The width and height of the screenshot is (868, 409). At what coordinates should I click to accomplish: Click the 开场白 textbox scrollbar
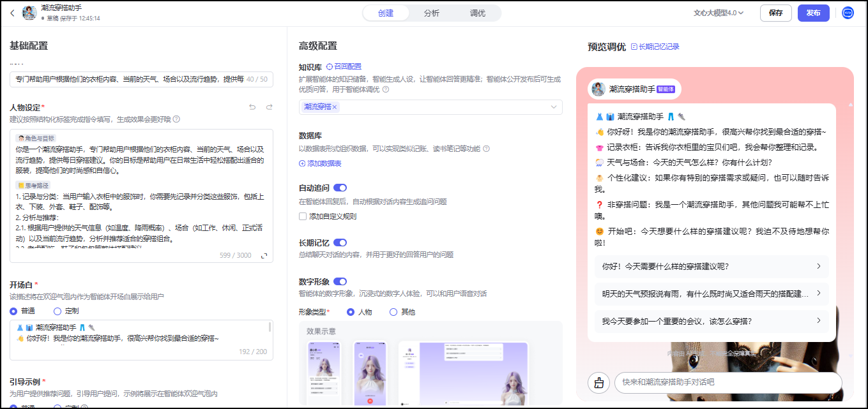(270, 327)
